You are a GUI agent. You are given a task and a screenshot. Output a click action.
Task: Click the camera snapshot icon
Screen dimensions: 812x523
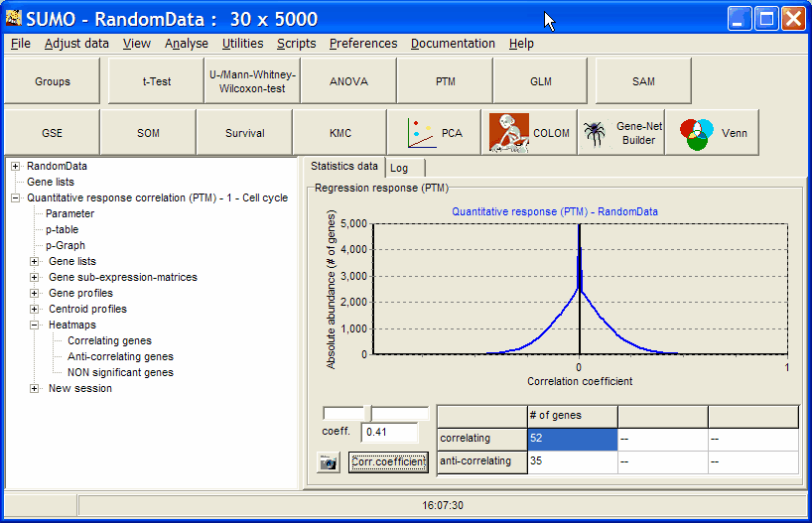[x=328, y=461]
